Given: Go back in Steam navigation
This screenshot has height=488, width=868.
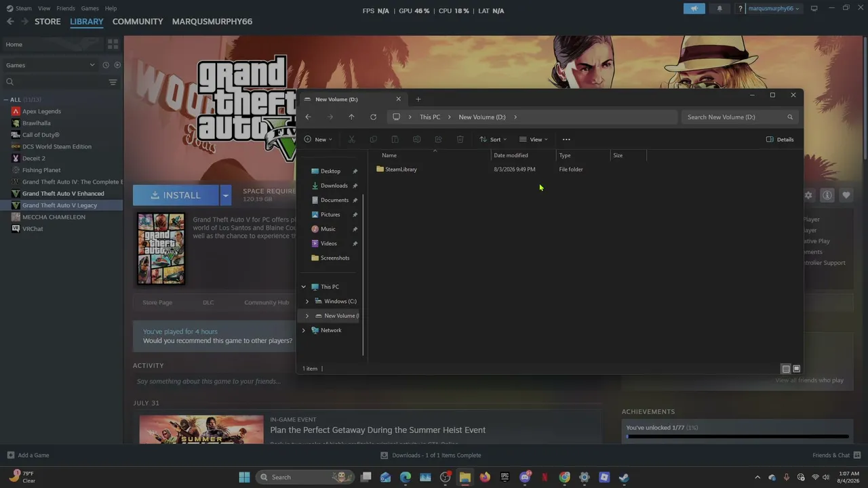Looking at the screenshot, I should point(10,22).
